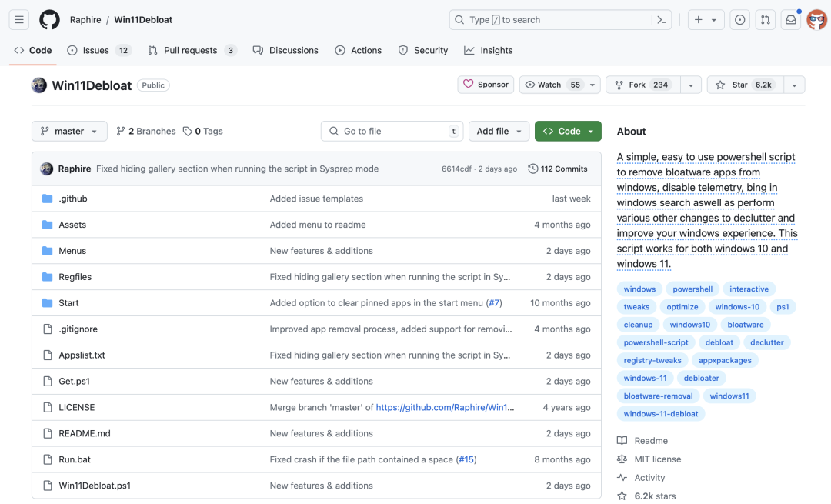831x504 pixels.
Task: Click the powershell topic tag
Action: pos(692,289)
